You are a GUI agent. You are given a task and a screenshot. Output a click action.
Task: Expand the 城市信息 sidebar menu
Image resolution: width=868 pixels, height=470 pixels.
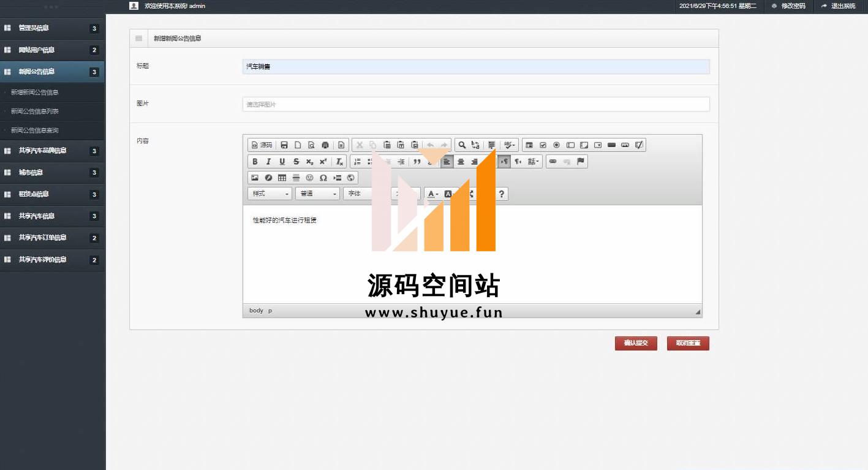tap(52, 173)
